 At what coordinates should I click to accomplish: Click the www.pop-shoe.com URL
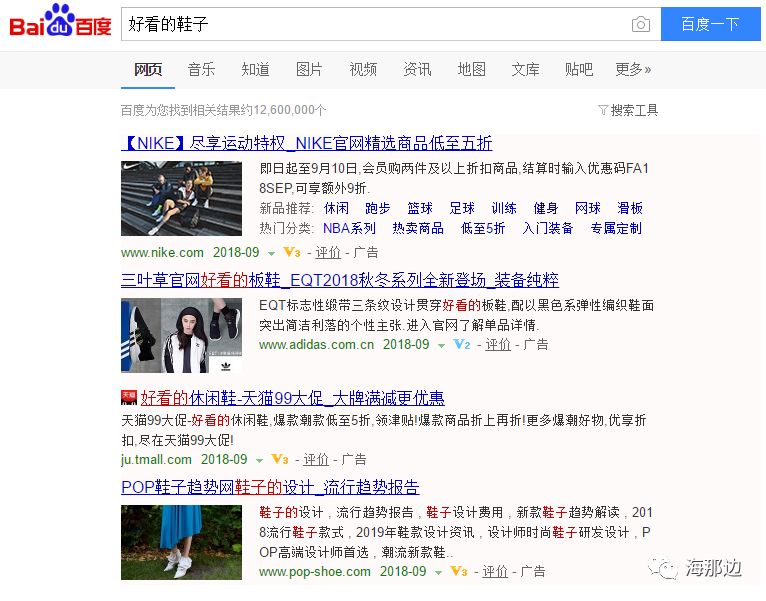pyautogui.click(x=315, y=571)
